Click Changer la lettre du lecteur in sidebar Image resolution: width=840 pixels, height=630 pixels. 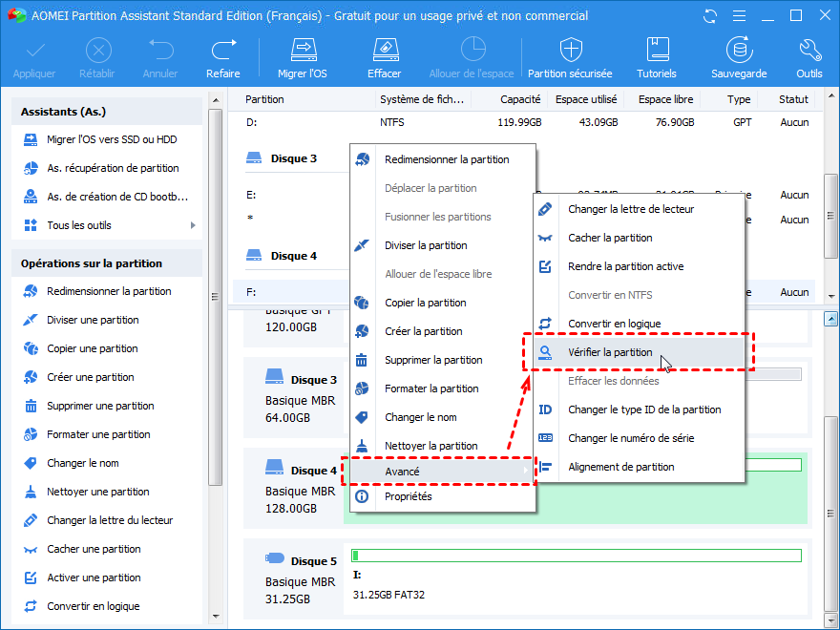[x=110, y=520]
